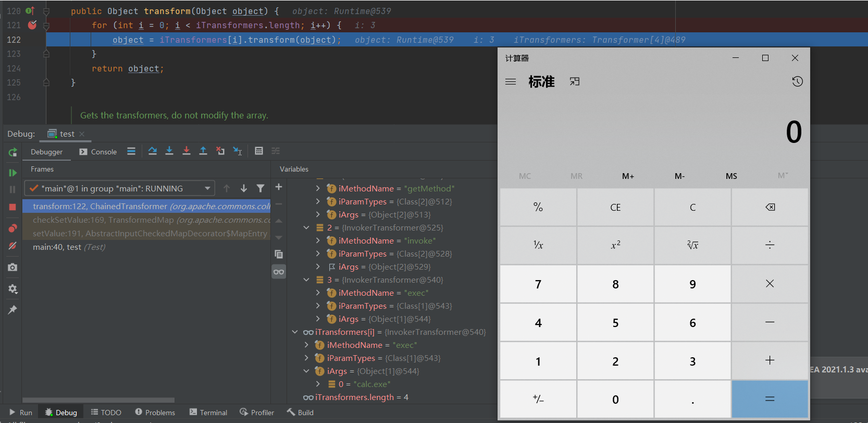Click the Calculator square root button
868x423 pixels.
[x=692, y=245]
